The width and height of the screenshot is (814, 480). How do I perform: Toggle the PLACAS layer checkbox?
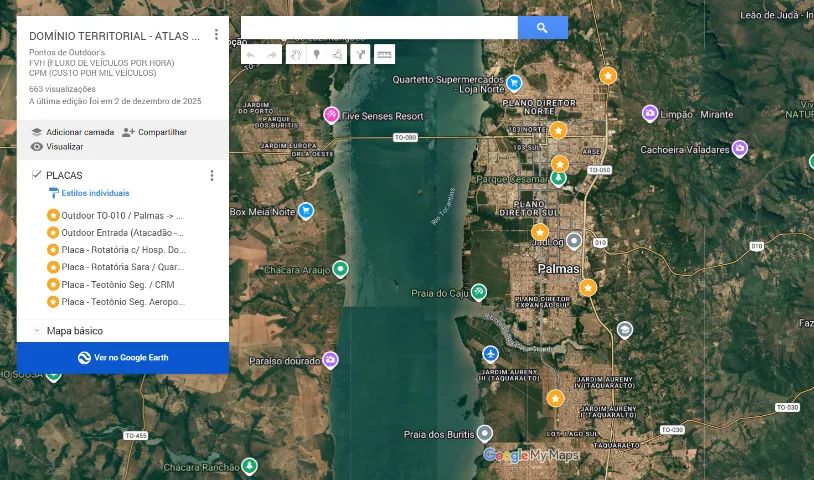point(36,175)
